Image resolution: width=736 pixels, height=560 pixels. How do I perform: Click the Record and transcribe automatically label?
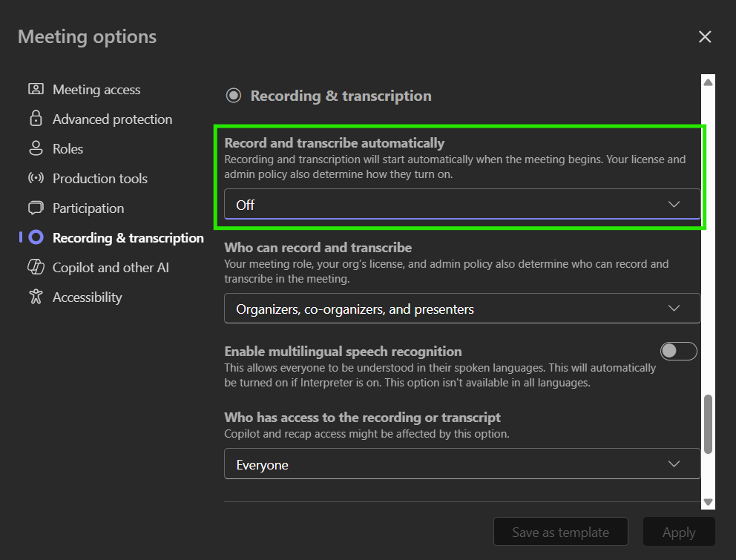[x=334, y=142]
